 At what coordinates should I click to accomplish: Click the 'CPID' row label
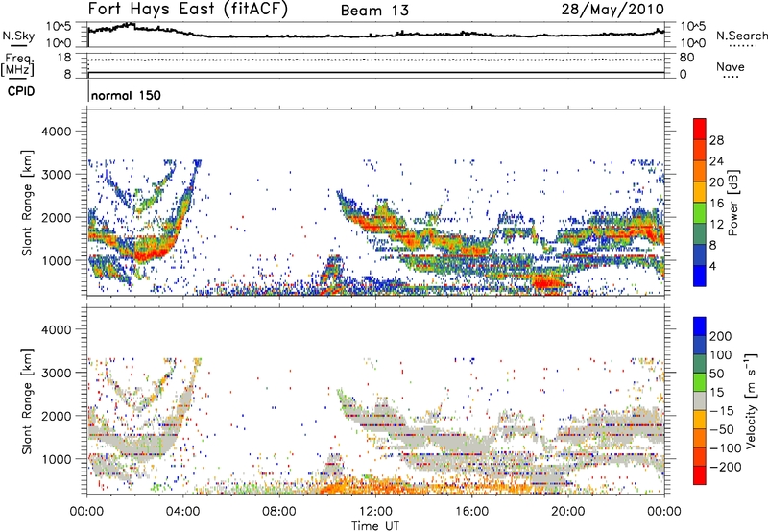click(x=21, y=91)
